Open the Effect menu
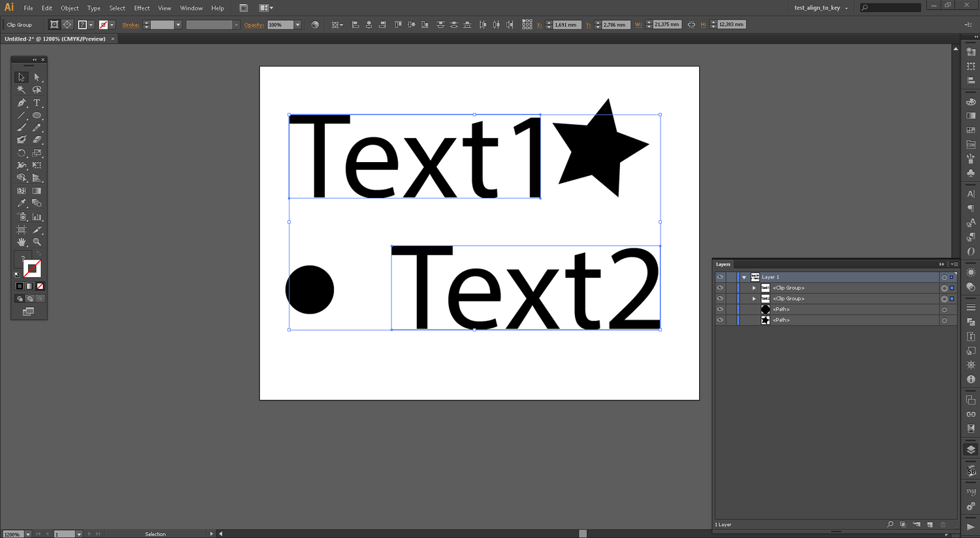 [142, 8]
